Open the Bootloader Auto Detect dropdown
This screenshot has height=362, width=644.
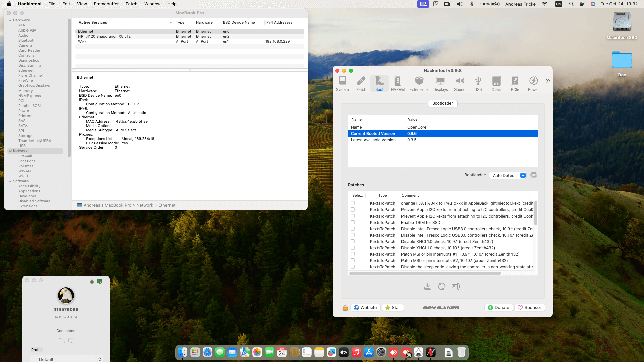click(507, 175)
